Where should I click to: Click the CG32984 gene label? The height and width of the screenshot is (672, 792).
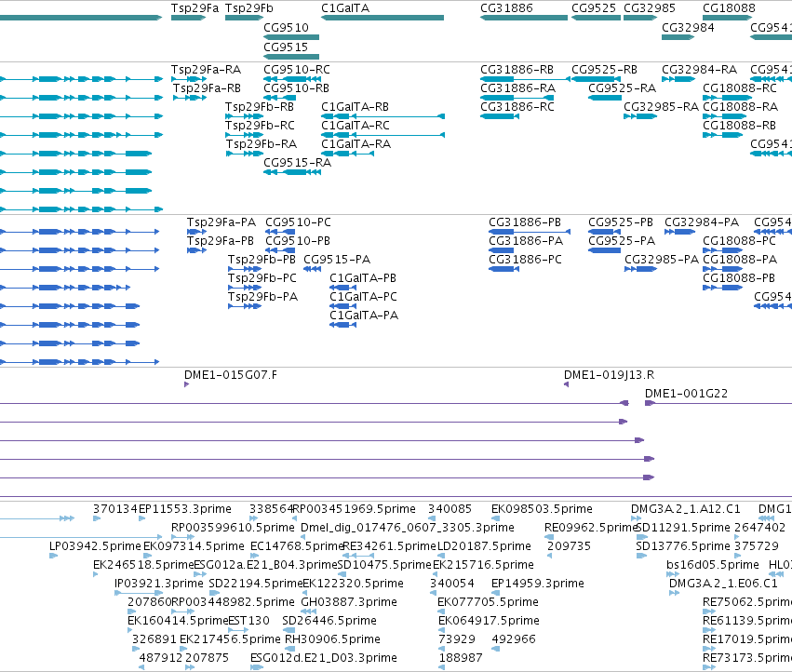coord(688,27)
